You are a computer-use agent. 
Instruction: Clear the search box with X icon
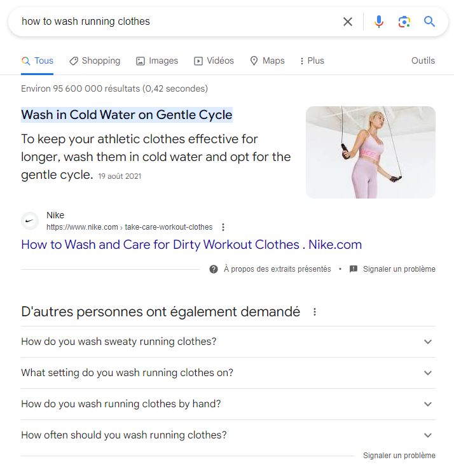pyautogui.click(x=348, y=22)
